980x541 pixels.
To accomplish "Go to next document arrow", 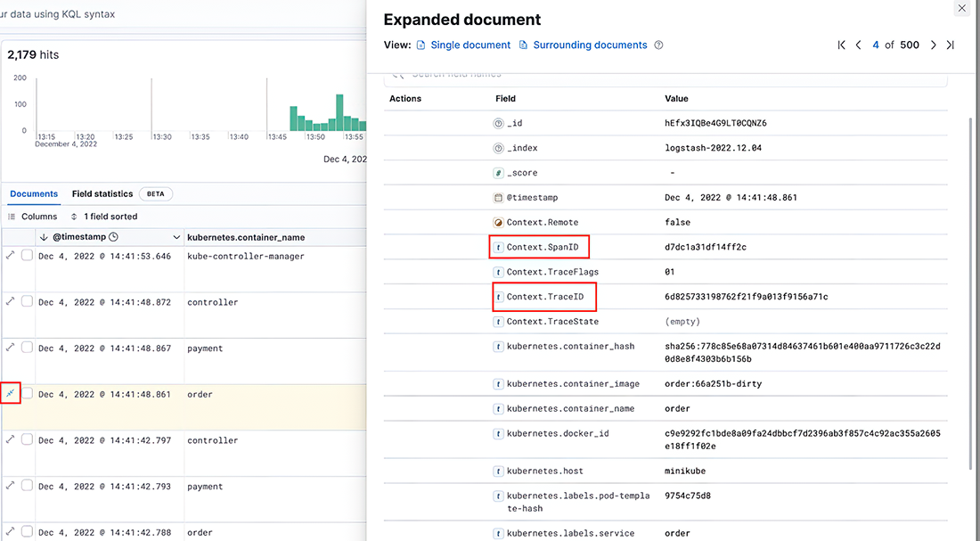I will [933, 45].
